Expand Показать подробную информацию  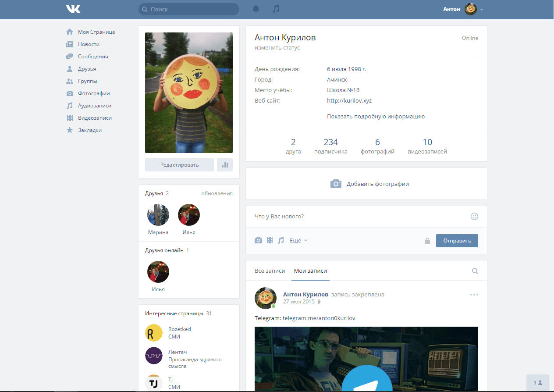tap(376, 117)
